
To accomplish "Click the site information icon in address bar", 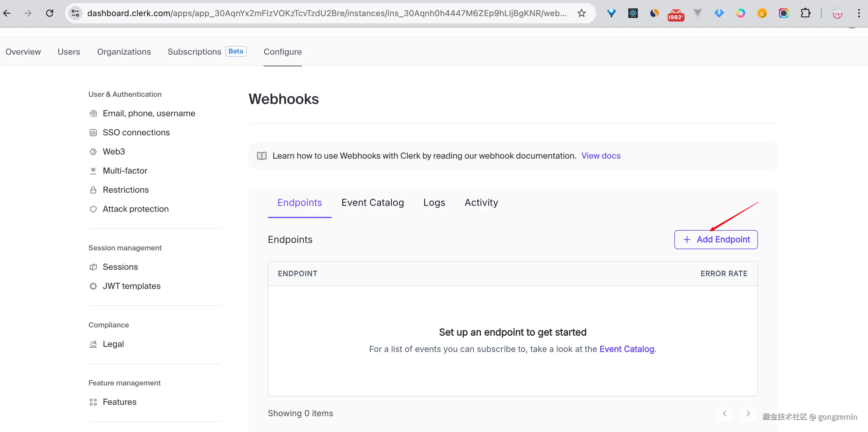I will (76, 13).
